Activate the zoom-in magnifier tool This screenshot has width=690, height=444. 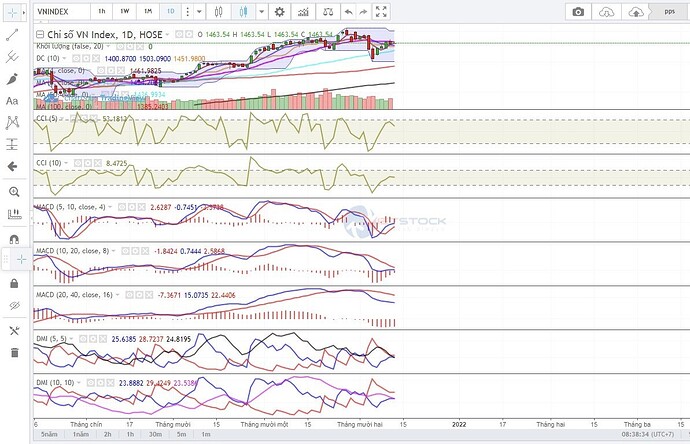(14, 192)
